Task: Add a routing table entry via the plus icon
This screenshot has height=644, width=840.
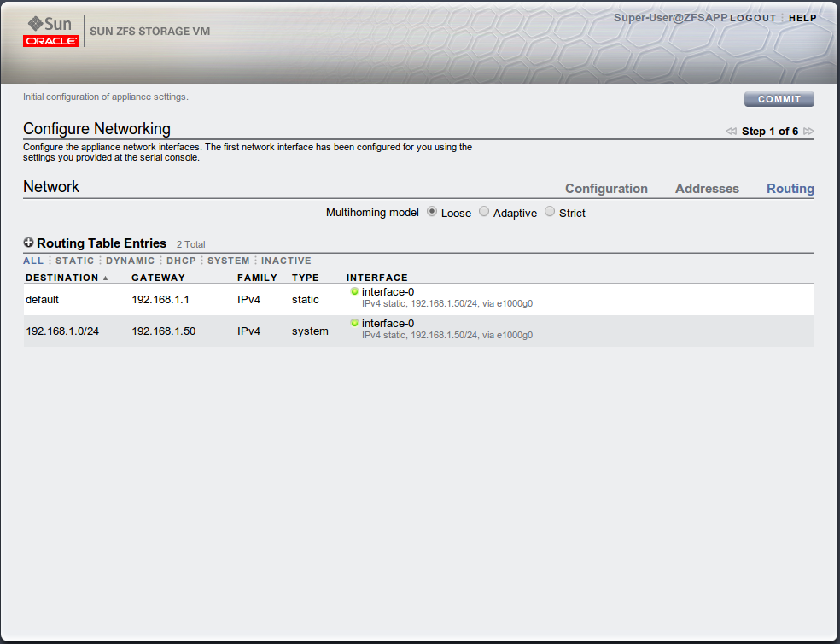Action: coord(29,243)
